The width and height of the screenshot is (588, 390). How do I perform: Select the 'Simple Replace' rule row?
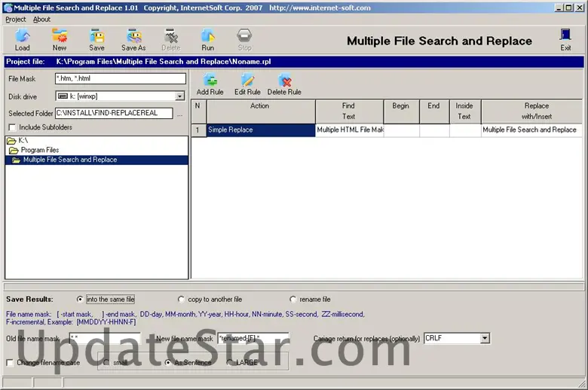261,130
